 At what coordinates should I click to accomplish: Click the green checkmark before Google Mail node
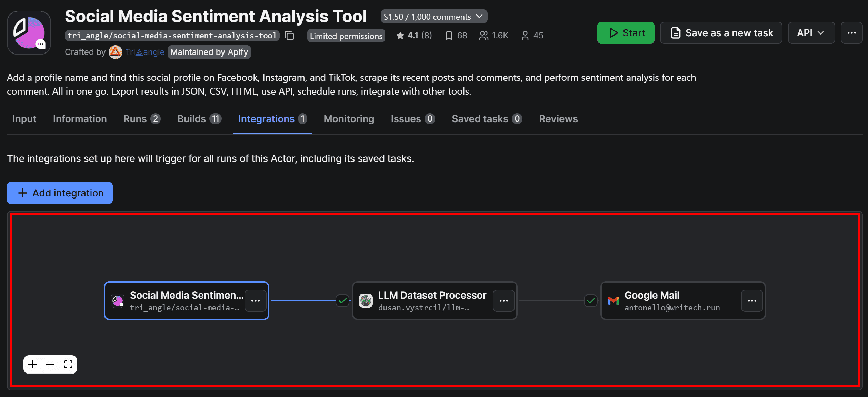(590, 300)
